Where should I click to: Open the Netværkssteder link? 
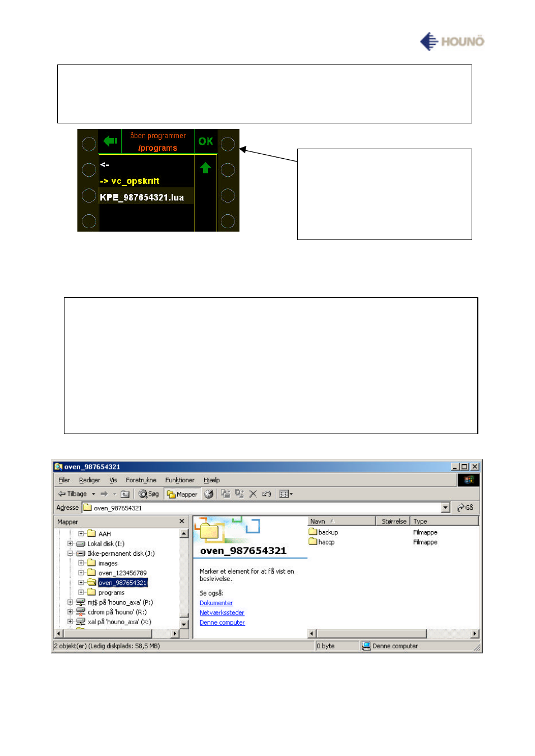(x=222, y=612)
